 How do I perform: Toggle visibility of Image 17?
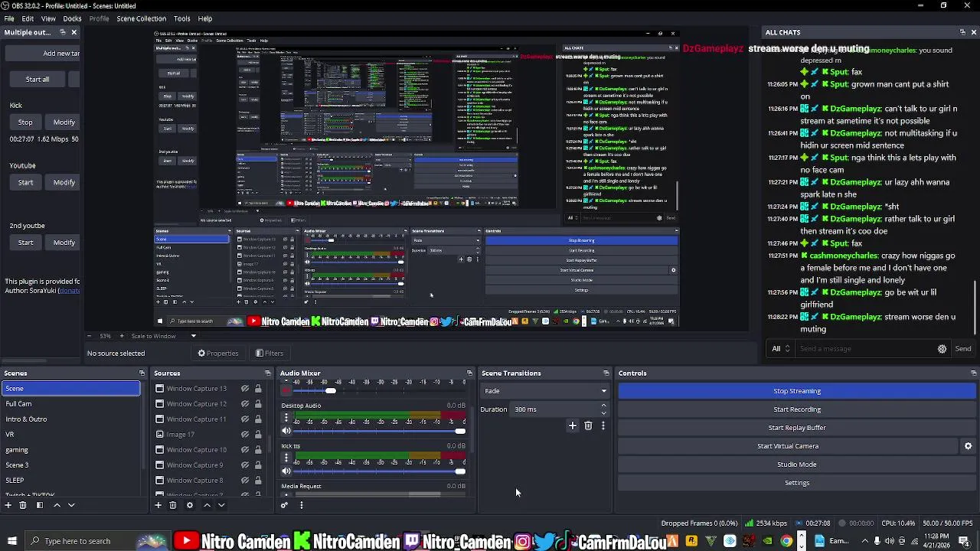pyautogui.click(x=245, y=435)
